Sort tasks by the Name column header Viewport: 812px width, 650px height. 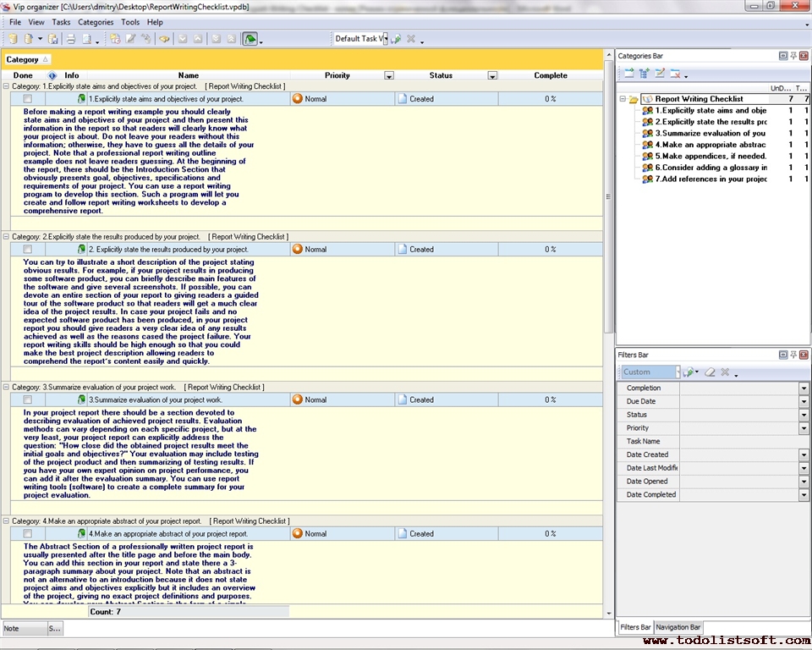coord(188,75)
